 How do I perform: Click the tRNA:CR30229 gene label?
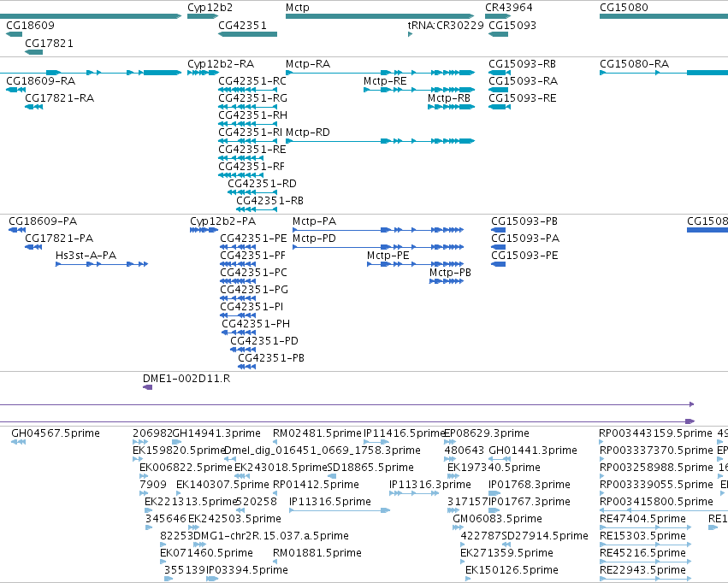[x=446, y=25]
